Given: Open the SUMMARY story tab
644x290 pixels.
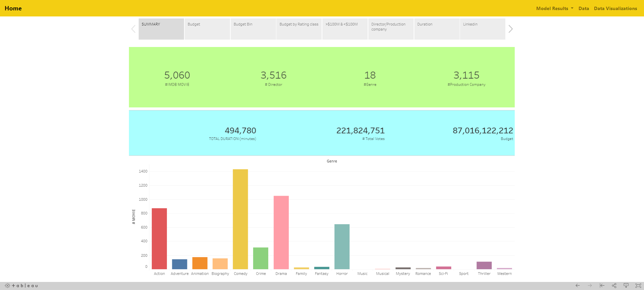Looking at the screenshot, I should tap(161, 29).
